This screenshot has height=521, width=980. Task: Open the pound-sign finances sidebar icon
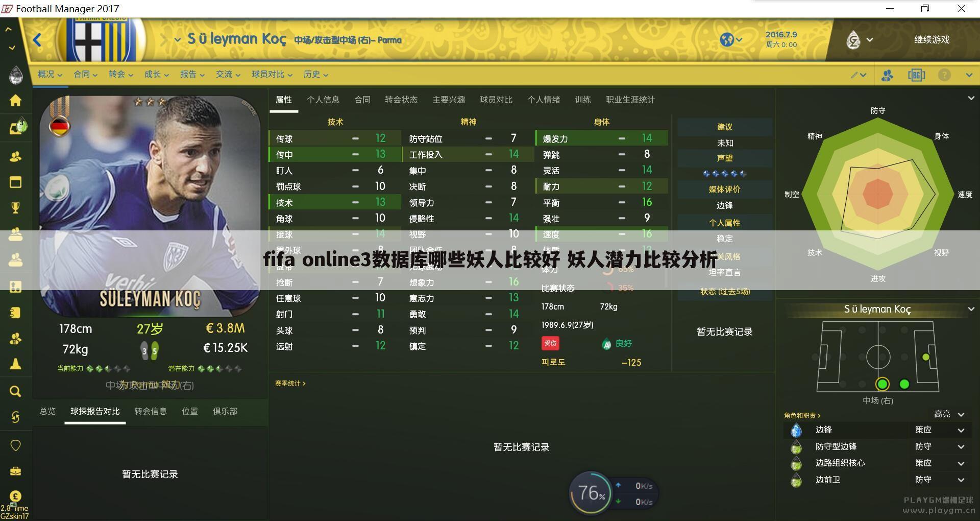(x=15, y=496)
